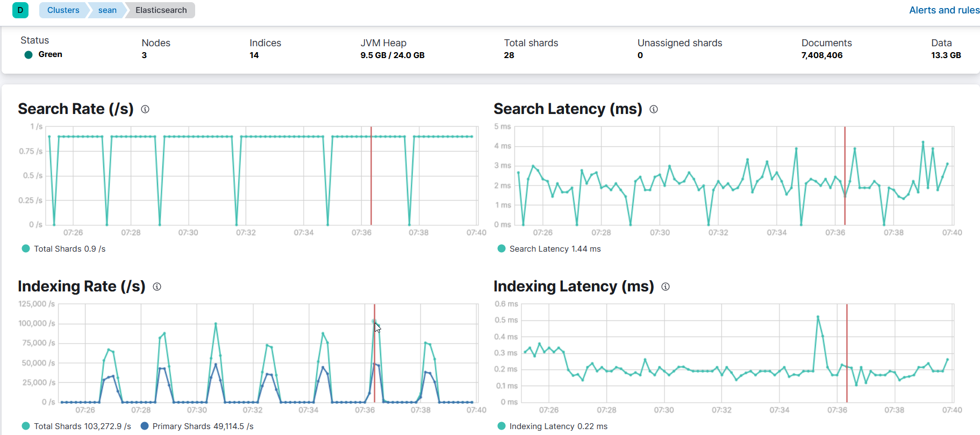Toggle Indexing Latency 0.22 ms legend series
The height and width of the screenshot is (435, 980).
pos(553,426)
